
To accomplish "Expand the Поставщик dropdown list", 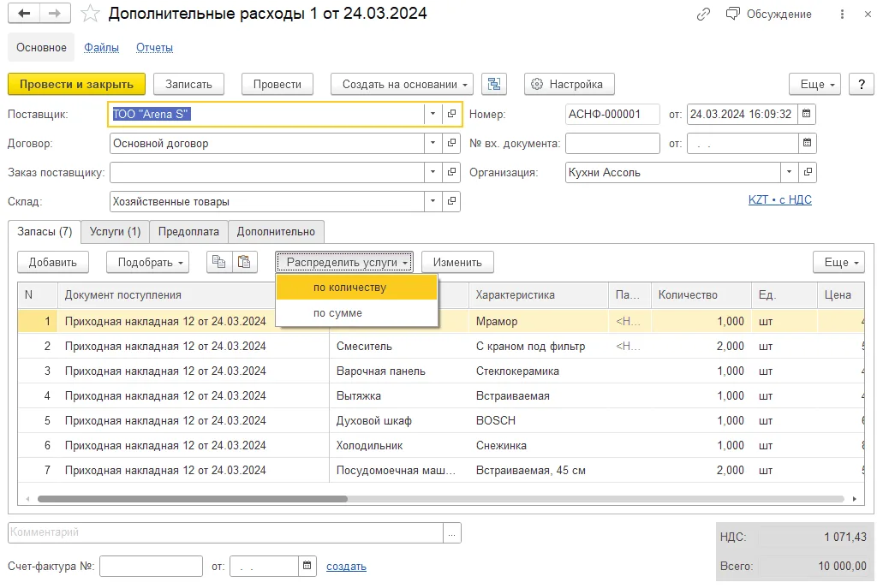I will coord(433,114).
